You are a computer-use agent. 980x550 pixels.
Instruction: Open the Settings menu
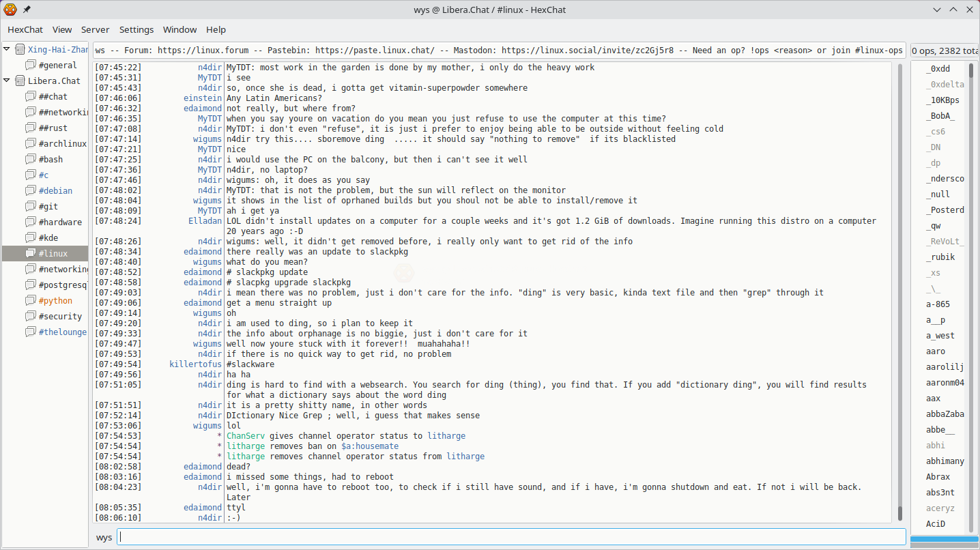coord(136,29)
